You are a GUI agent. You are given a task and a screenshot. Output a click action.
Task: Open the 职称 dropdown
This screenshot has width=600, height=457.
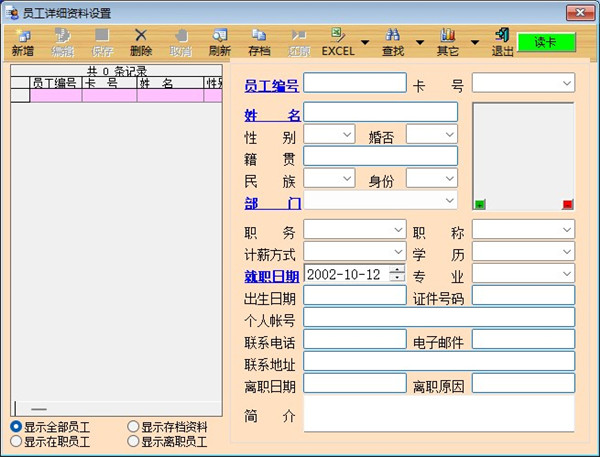tap(523, 230)
